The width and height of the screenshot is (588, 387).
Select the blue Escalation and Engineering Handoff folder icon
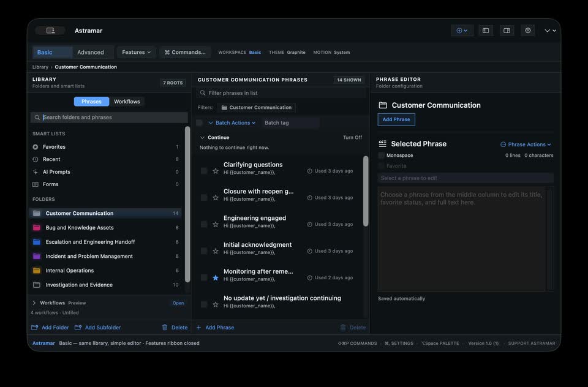(x=37, y=242)
